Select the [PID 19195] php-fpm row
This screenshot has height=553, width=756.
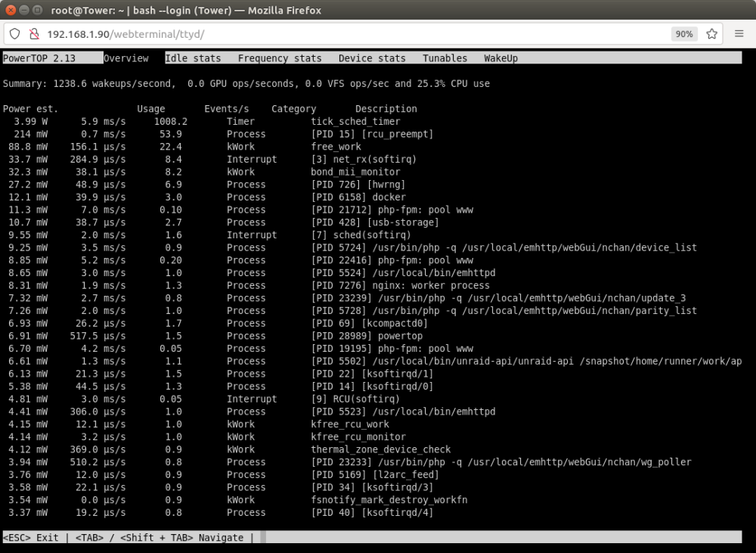pos(241,348)
